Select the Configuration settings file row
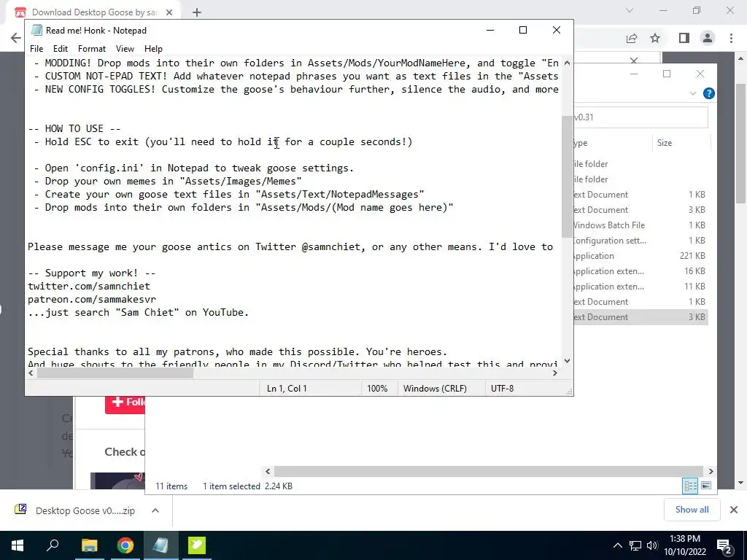The image size is (747, 560). [640, 241]
